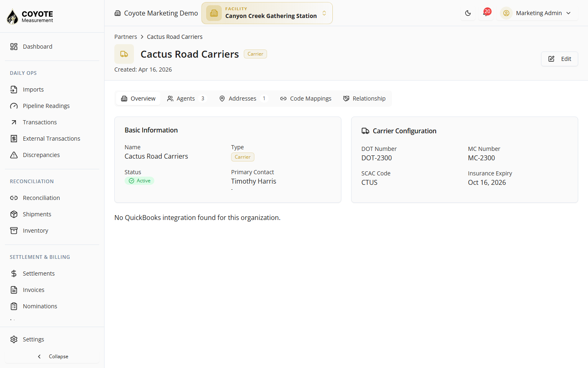Go to Imports page
Viewport: 588px width, 368px height.
click(52, 90)
